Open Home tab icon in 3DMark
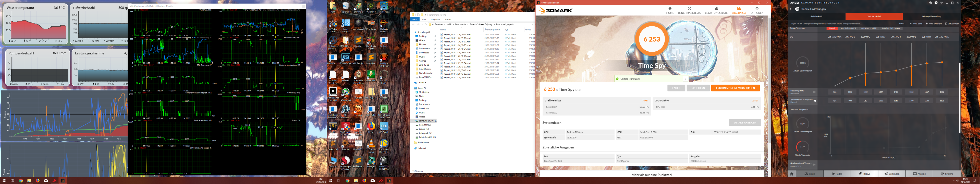980x184 pixels. click(x=670, y=10)
